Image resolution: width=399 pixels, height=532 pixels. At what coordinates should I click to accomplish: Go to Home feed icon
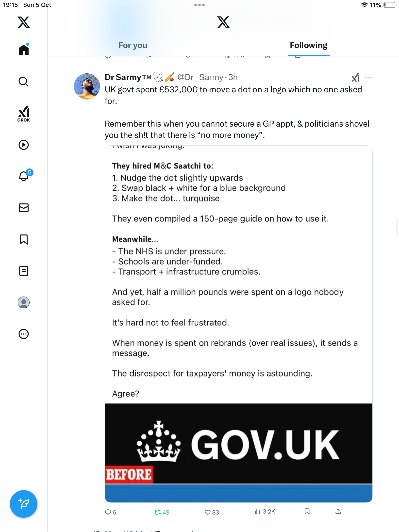tap(24, 50)
